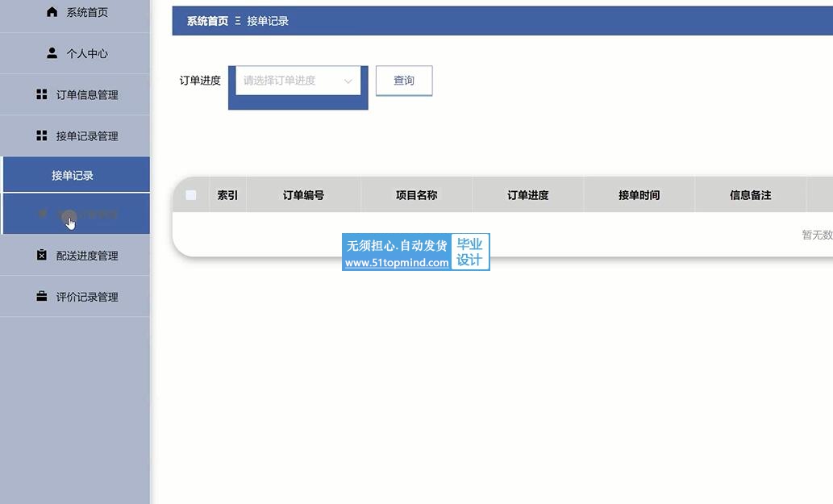Image resolution: width=833 pixels, height=504 pixels.
Task: Expand the 订单进度 dropdown arrow
Action: (x=348, y=81)
